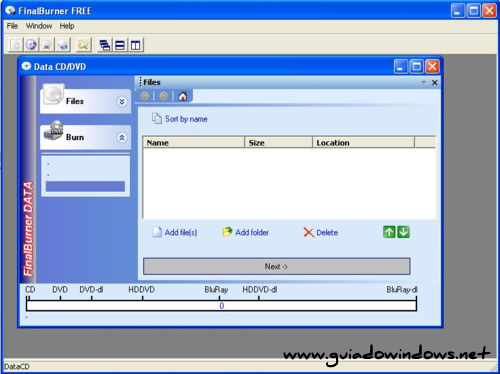The height and width of the screenshot is (374, 500).
Task: Click the back navigation arrow in Files panel
Action: click(x=145, y=96)
